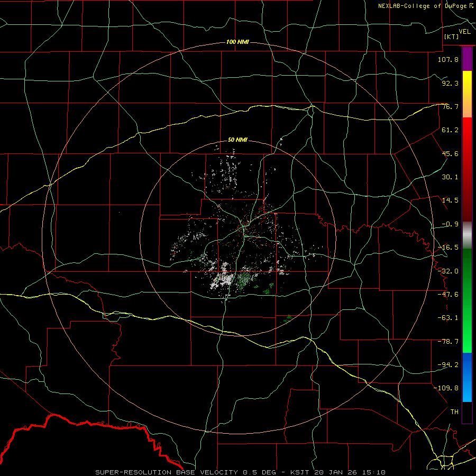This screenshot has width=476, height=476.
Task: Click the -0.9 legend value
Action: tap(450, 224)
